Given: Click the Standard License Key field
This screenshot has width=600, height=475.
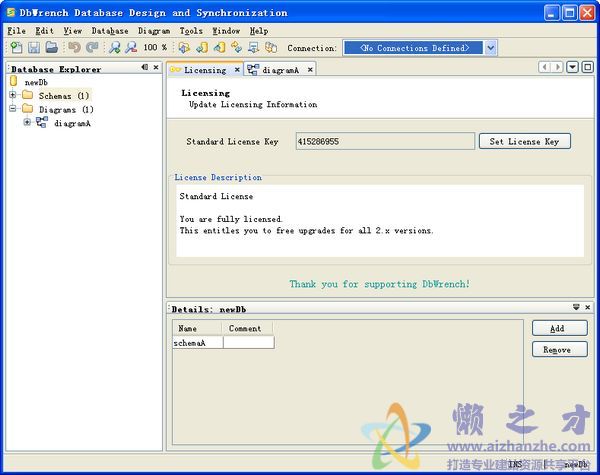Looking at the screenshot, I should [385, 141].
